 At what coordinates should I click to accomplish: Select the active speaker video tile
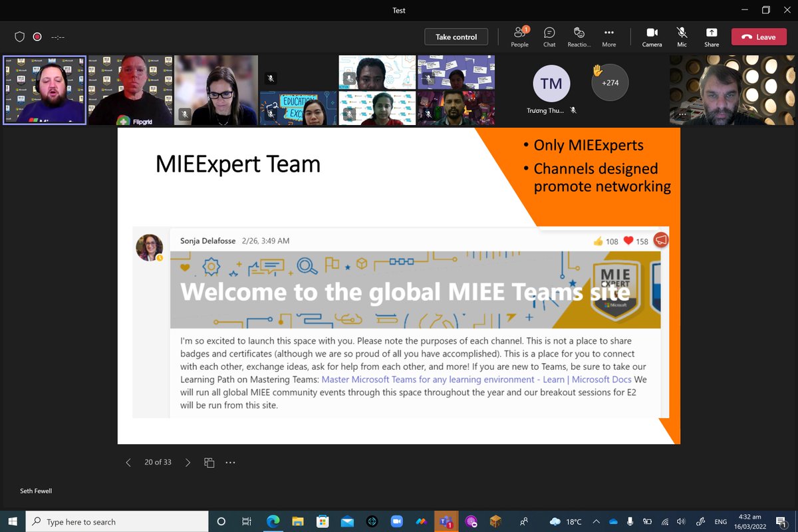(x=45, y=90)
